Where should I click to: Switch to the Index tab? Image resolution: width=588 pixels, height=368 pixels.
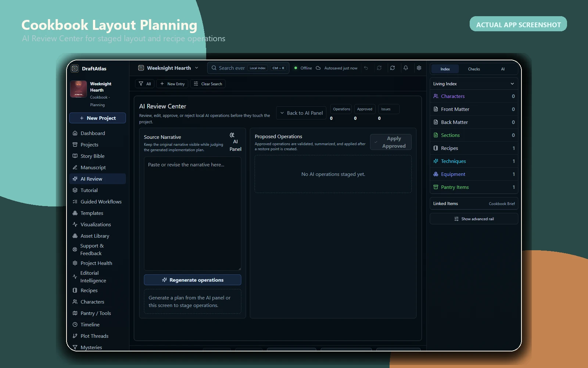click(x=445, y=69)
